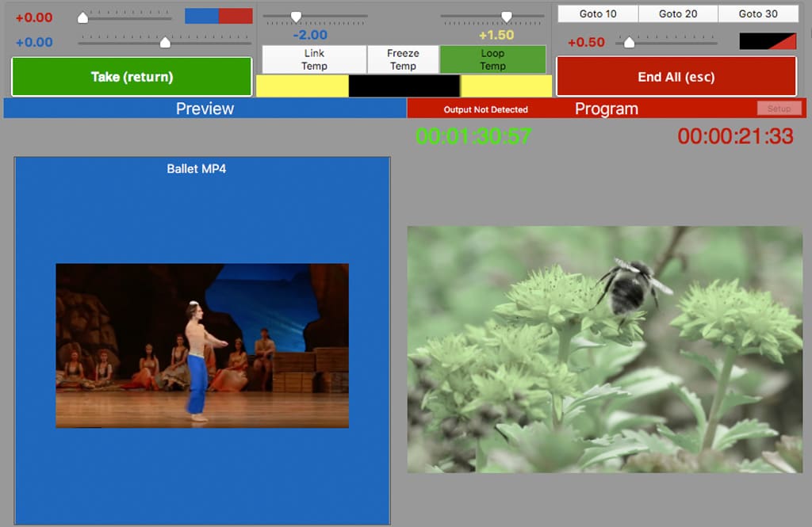Click the Goto 10 button
This screenshot has height=527, width=812.
pyautogui.click(x=598, y=14)
